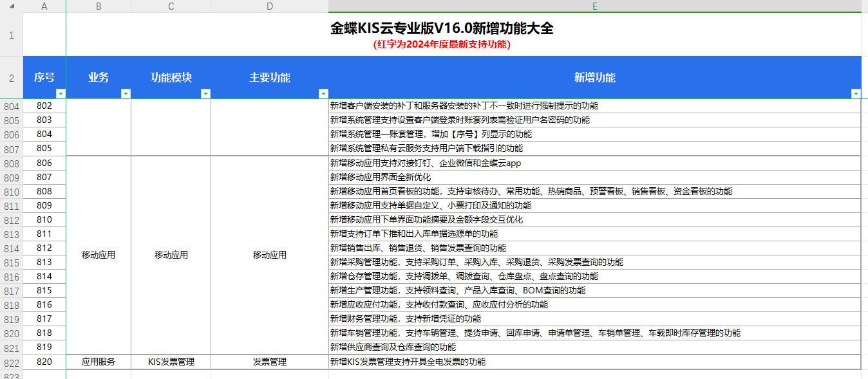The width and height of the screenshot is (868, 379).
Task: Select column E header
Action: pos(595,6)
